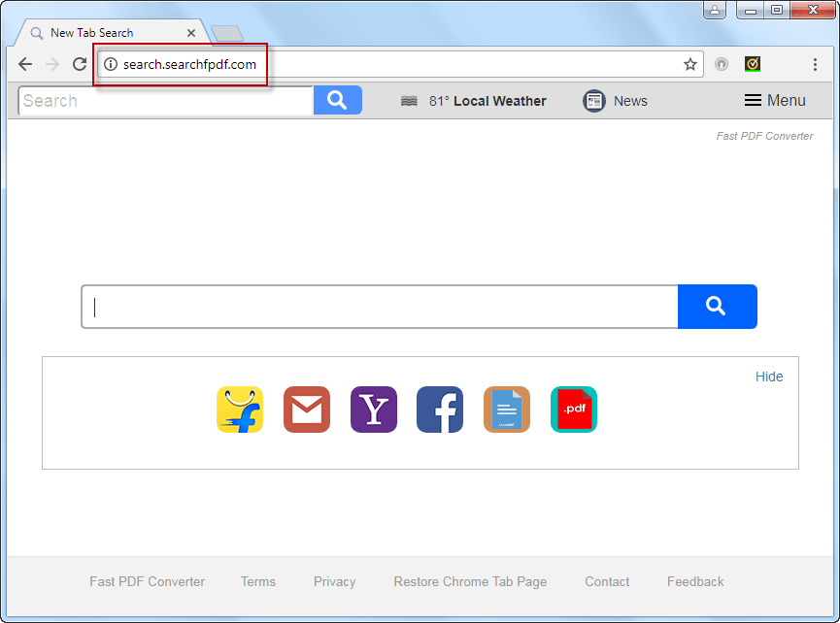Screen dimensions: 840x623
Task: Open the hamburger Menu
Action: click(x=775, y=100)
